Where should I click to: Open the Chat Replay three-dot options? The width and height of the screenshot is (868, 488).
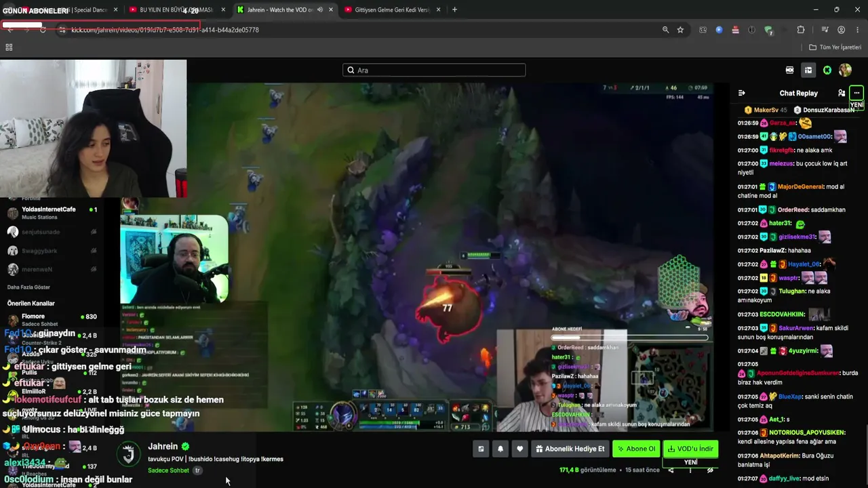[x=856, y=93]
